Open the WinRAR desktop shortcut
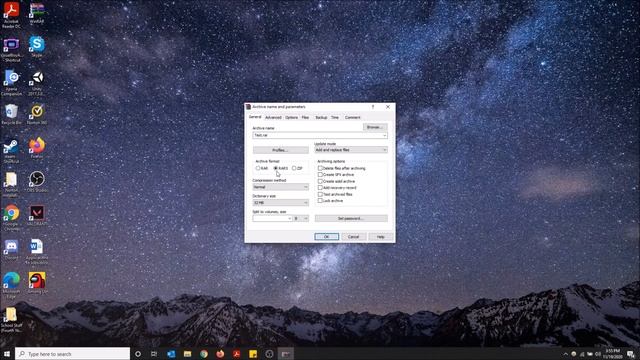Viewport: 640px width, 360px height. (37, 12)
